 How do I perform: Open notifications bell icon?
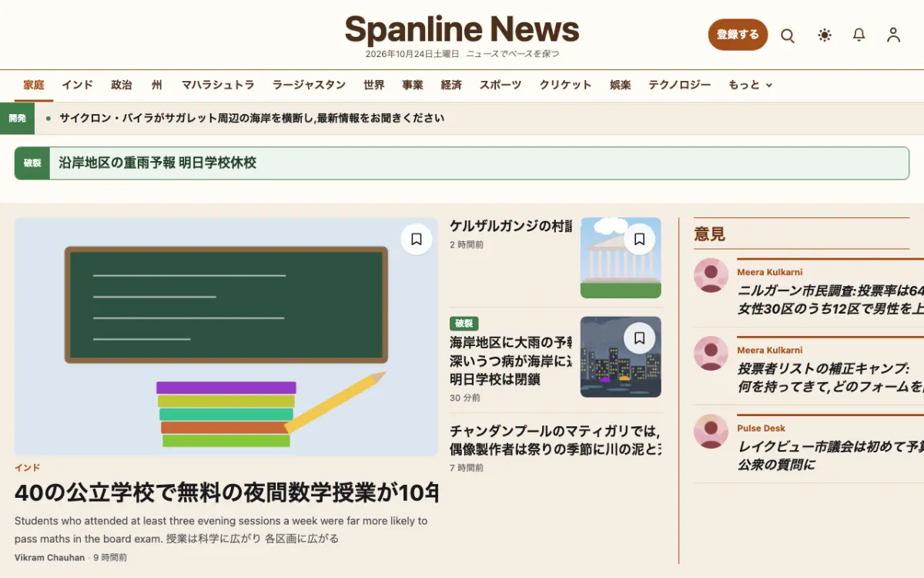(x=859, y=35)
